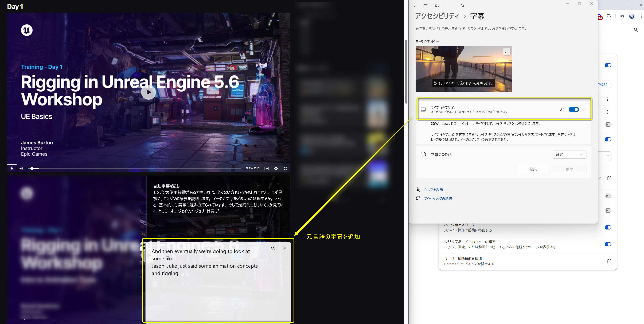Toggle ページ間をスワイプ setting
This screenshot has height=324, width=644.
click(608, 227)
